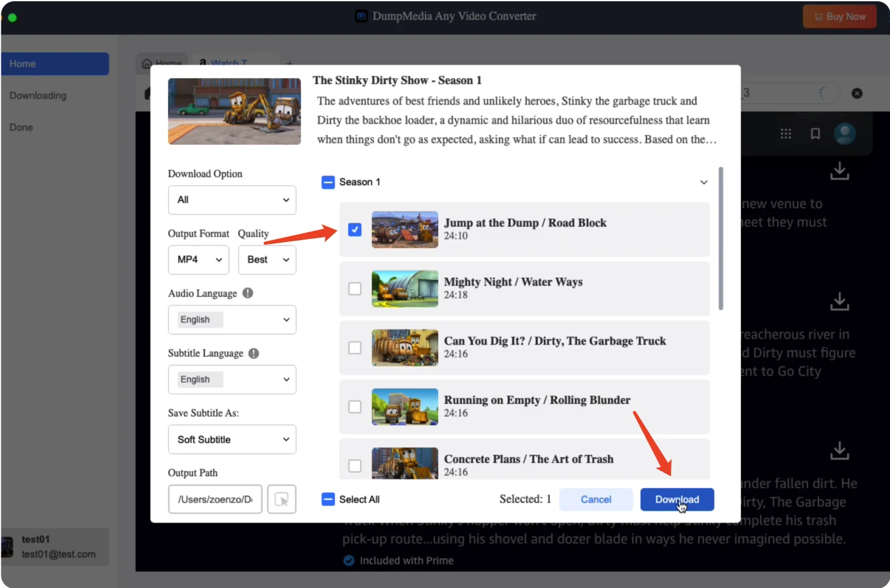
Task: Add a new tab with the plus icon
Action: click(289, 63)
